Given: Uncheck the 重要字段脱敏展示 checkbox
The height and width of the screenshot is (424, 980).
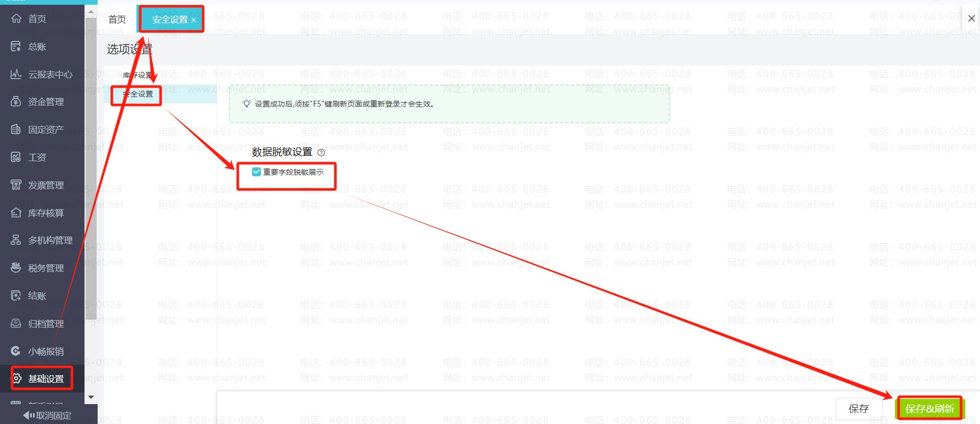Looking at the screenshot, I should click(256, 172).
